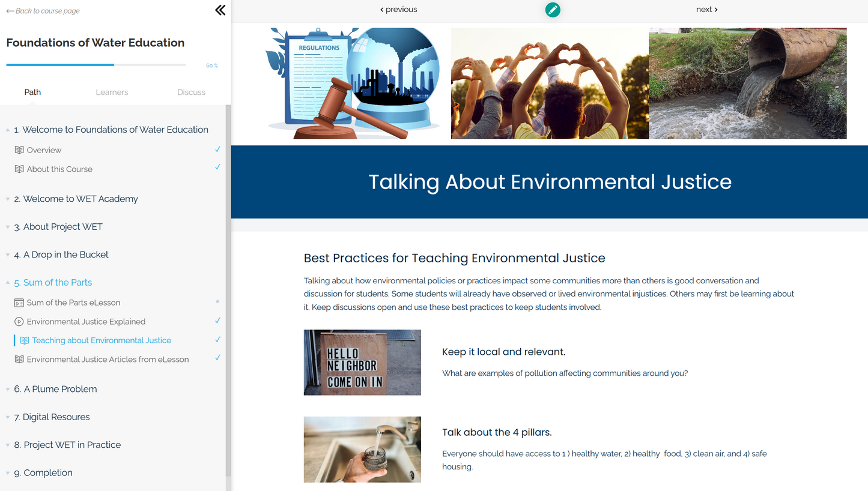Switch to the Learners tab
Image resolution: width=868 pixels, height=491 pixels.
point(112,92)
